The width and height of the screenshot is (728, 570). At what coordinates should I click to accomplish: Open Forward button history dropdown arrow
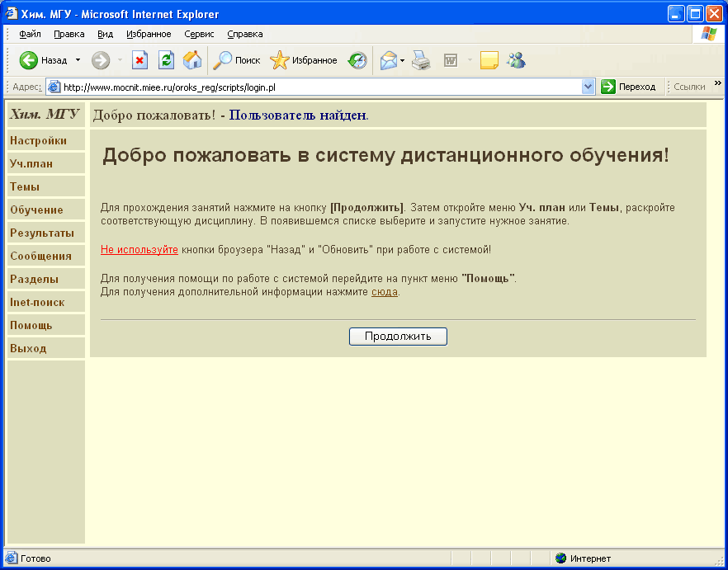click(x=120, y=60)
